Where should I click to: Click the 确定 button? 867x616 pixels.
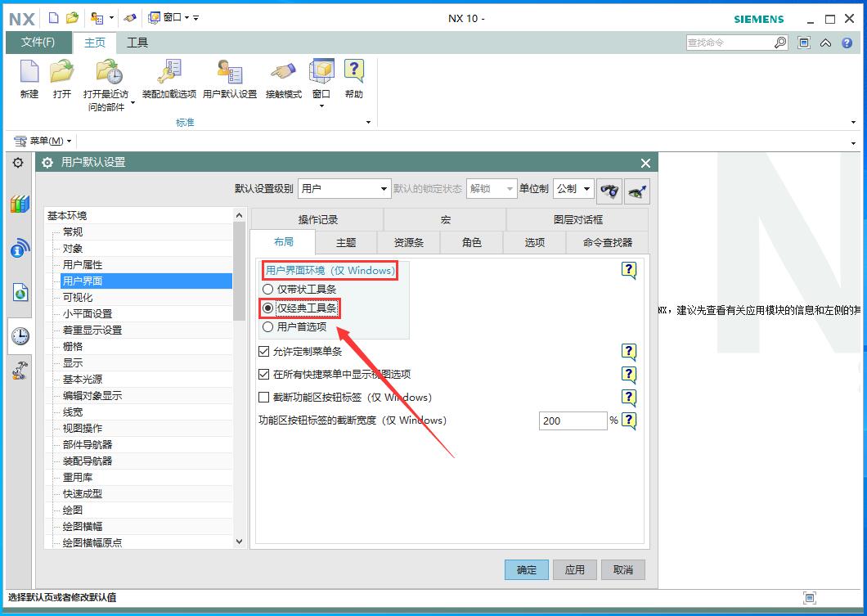click(x=527, y=569)
